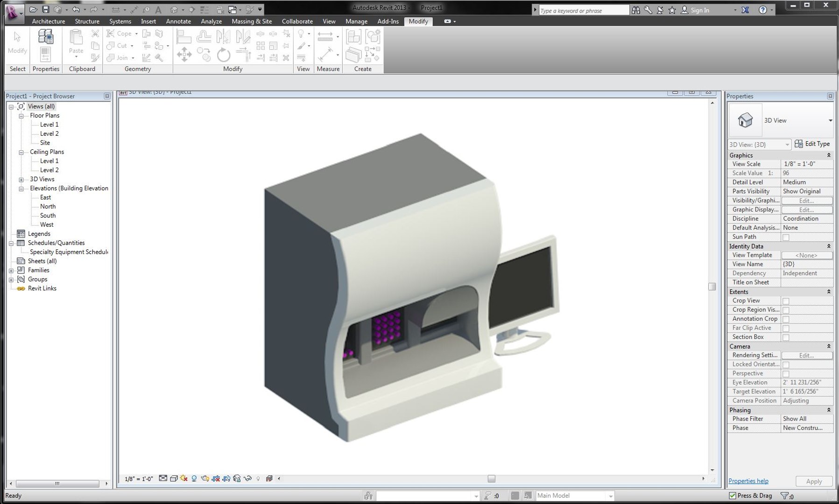The image size is (839, 504).
Task: Click Visibility/Graphics Edit... button
Action: pos(807,201)
